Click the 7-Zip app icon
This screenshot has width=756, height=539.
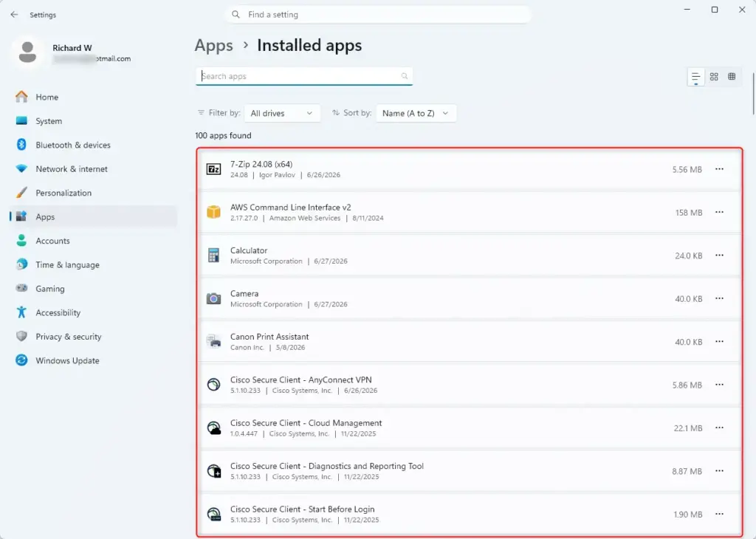click(213, 169)
